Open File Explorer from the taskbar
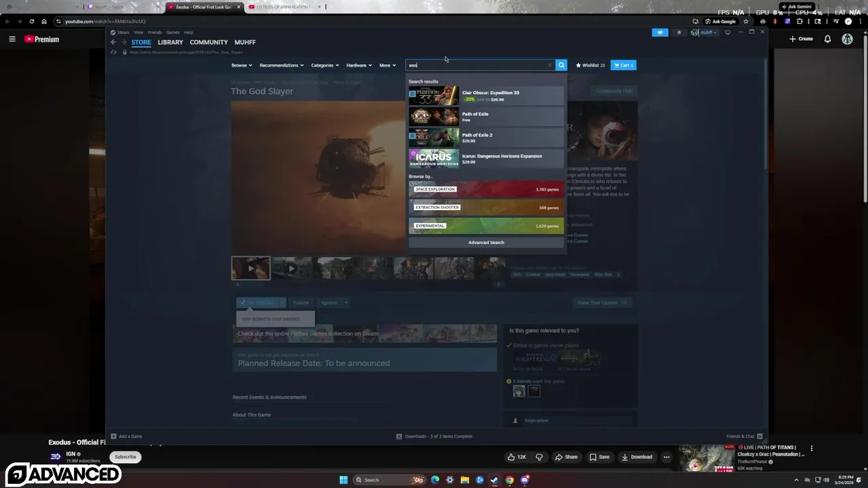Viewport: 868px width, 488px height. point(465,480)
